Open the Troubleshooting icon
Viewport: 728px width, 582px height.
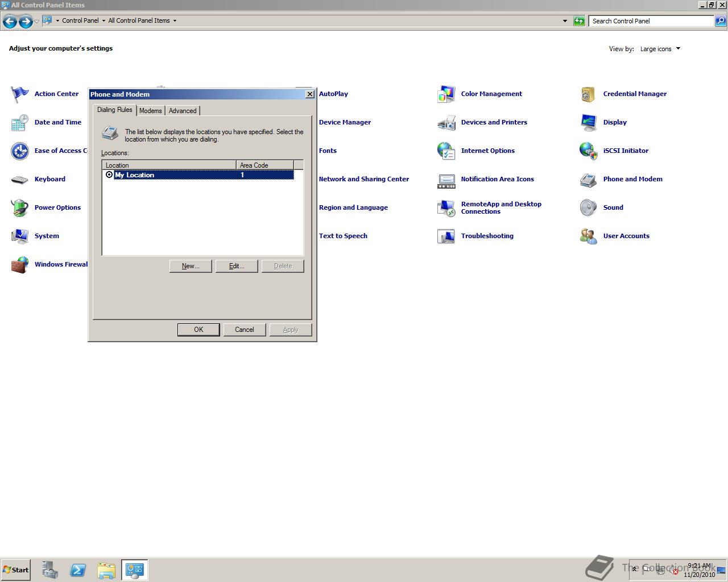(x=446, y=236)
